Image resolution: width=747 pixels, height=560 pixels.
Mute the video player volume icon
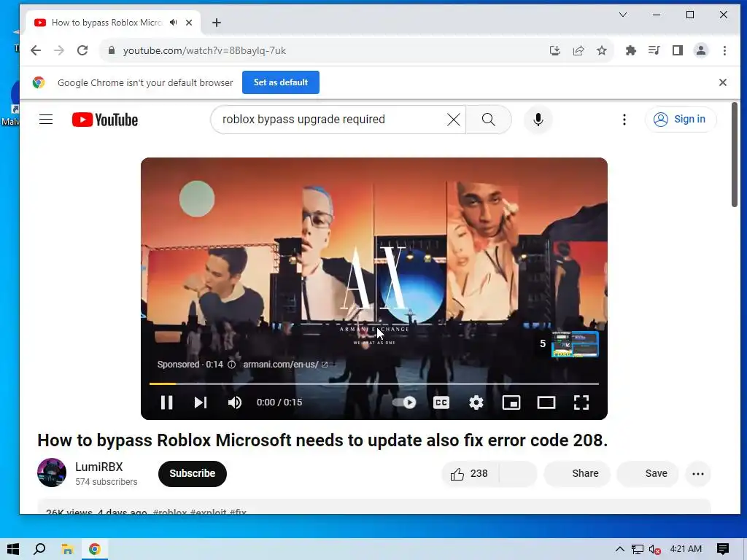coord(235,402)
